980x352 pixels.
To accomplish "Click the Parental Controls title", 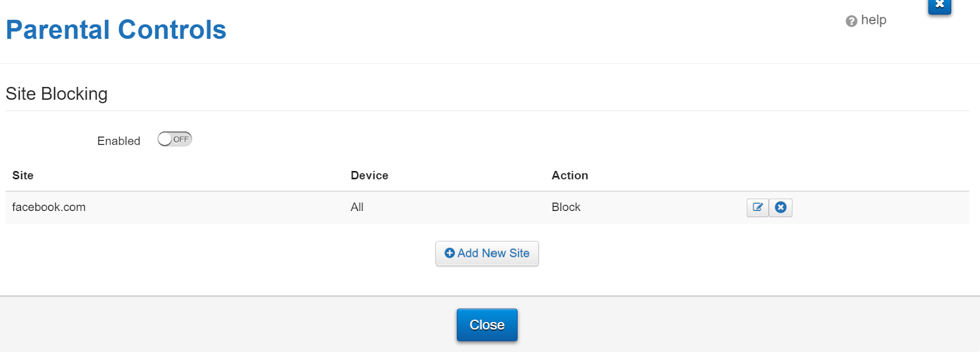I will 116,29.
